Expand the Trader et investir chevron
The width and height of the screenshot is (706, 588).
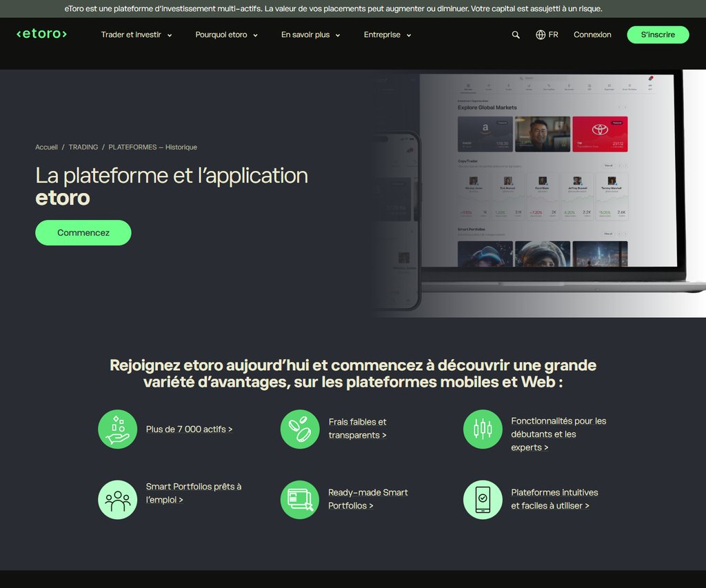[x=170, y=36]
